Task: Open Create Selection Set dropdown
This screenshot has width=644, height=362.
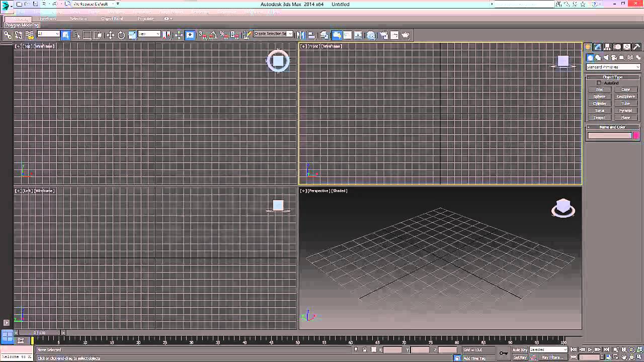Action: point(273,34)
